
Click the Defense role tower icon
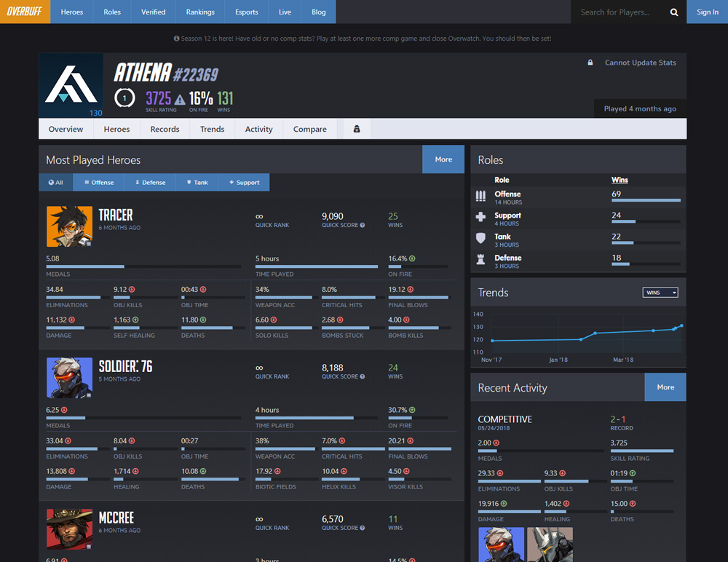480,260
